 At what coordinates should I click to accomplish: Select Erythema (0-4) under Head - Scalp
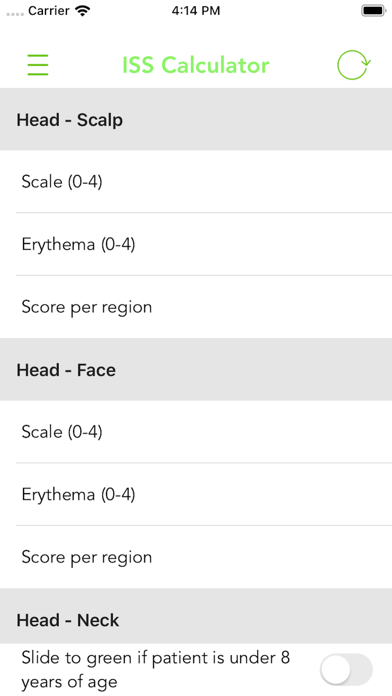point(196,244)
